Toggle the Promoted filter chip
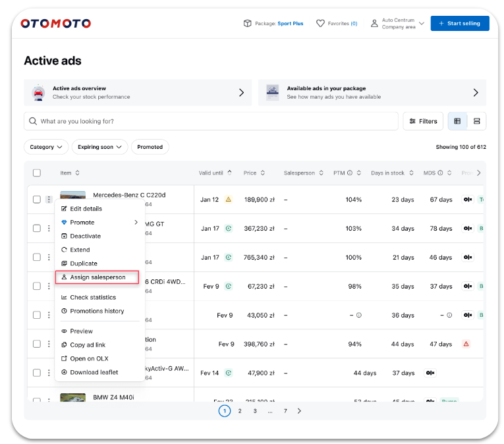504x444 pixels. (x=150, y=147)
